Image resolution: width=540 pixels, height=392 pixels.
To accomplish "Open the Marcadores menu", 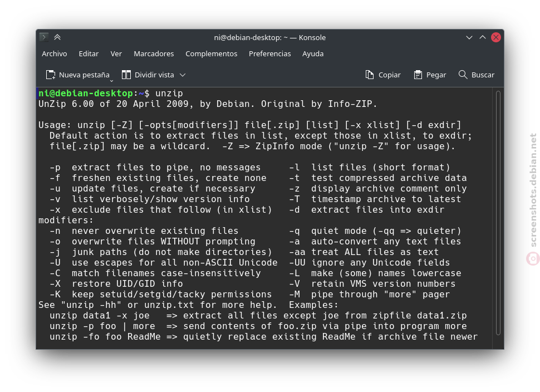I will pos(154,54).
